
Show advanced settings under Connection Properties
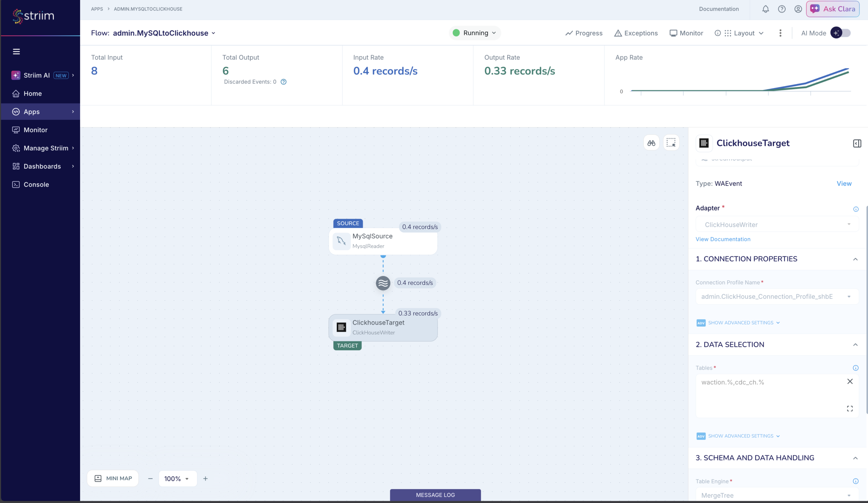(x=738, y=323)
